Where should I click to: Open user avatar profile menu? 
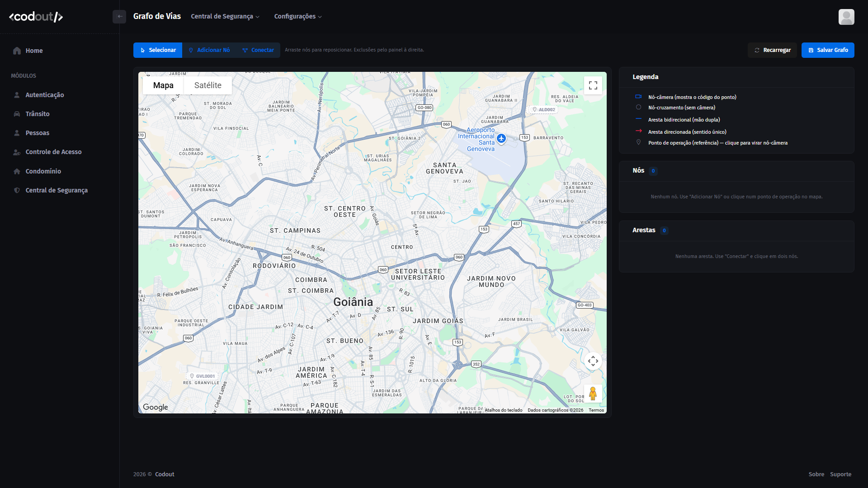tap(846, 17)
